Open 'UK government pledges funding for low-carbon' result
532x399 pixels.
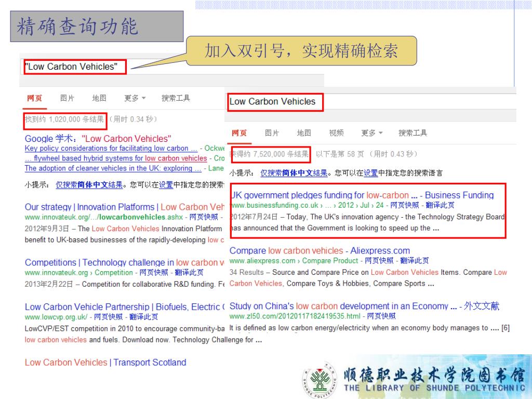pyautogui.click(x=362, y=195)
